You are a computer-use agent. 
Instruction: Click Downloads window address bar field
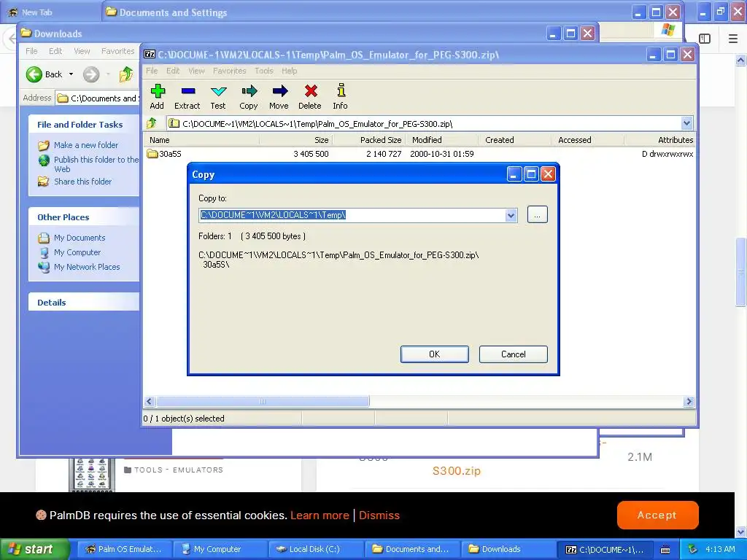coord(98,98)
